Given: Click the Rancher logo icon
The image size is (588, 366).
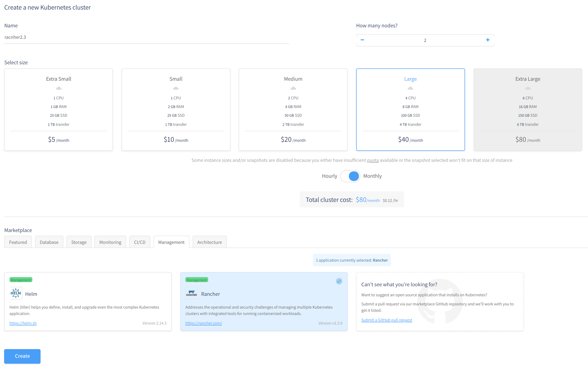Looking at the screenshot, I should (x=192, y=293).
